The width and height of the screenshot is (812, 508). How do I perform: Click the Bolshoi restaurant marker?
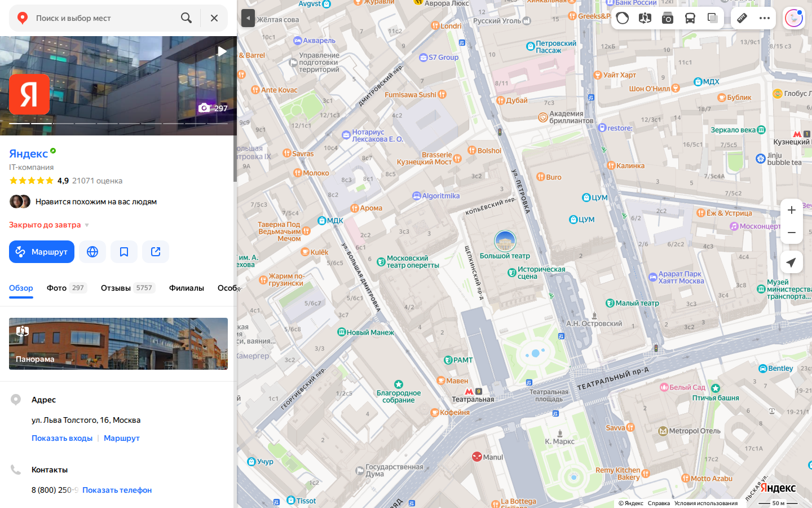click(x=471, y=150)
